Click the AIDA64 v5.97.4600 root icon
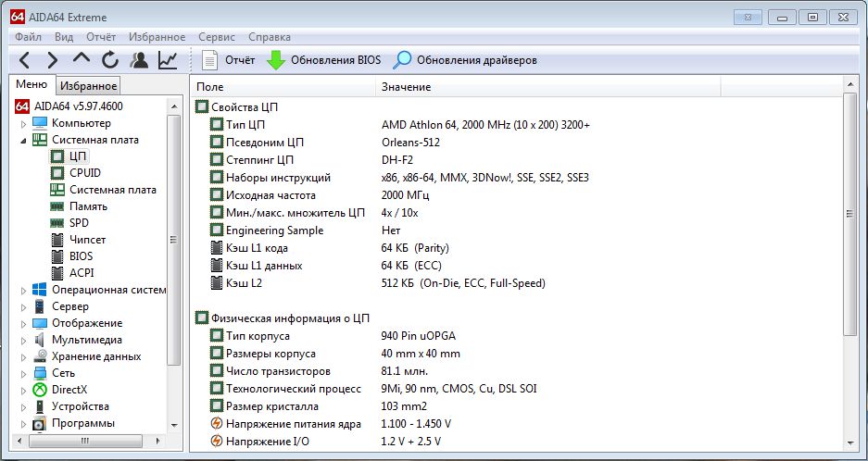This screenshot has height=461, width=868. (22, 106)
